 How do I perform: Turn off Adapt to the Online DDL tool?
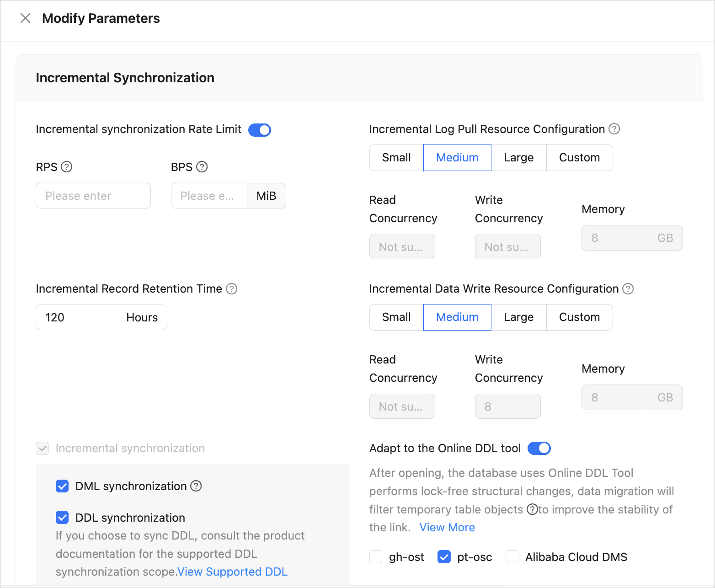coord(539,449)
